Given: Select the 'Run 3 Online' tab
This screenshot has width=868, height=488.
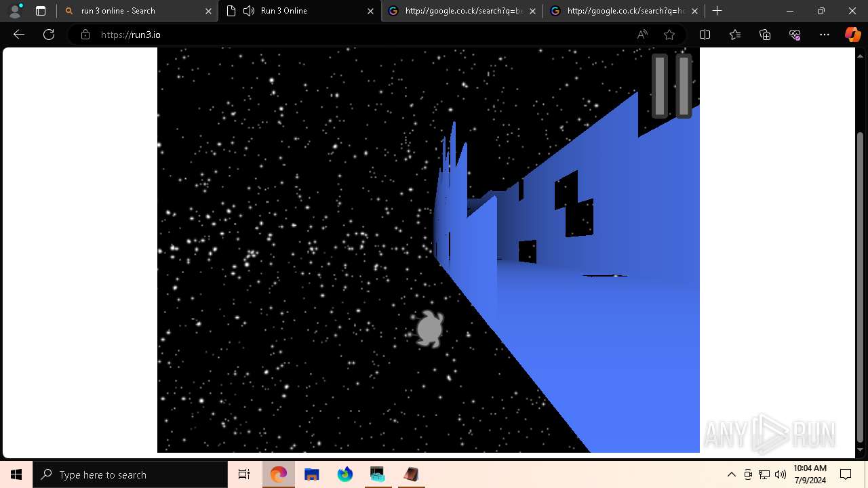Looking at the screenshot, I should (x=299, y=11).
